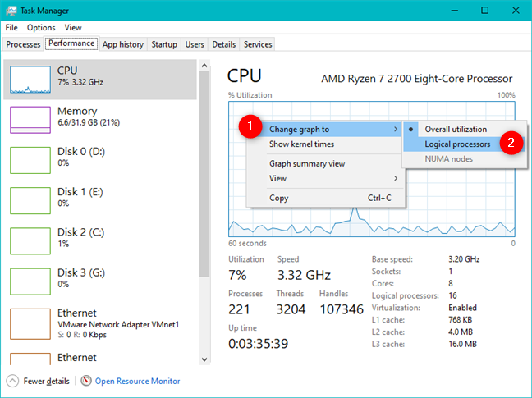Select the Overall utilization radio option
532x398 pixels.
click(x=464, y=129)
